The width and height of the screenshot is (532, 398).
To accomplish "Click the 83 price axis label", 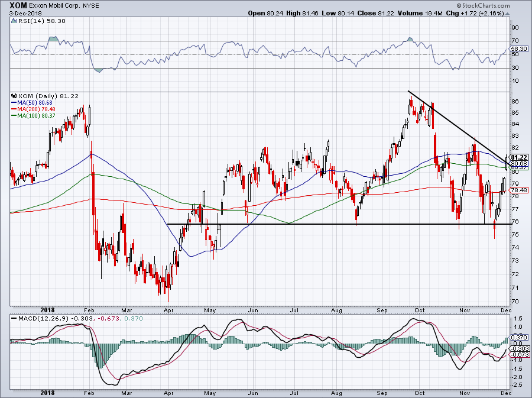I will (x=515, y=136).
